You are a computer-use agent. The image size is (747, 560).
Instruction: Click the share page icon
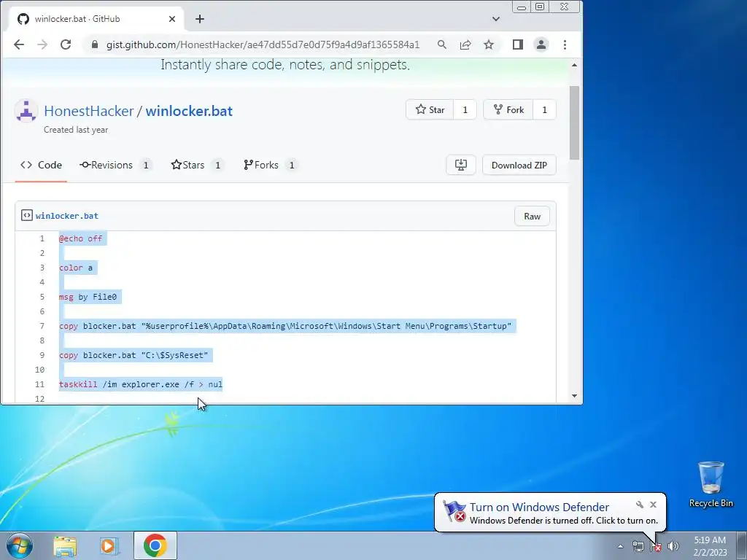(x=465, y=44)
